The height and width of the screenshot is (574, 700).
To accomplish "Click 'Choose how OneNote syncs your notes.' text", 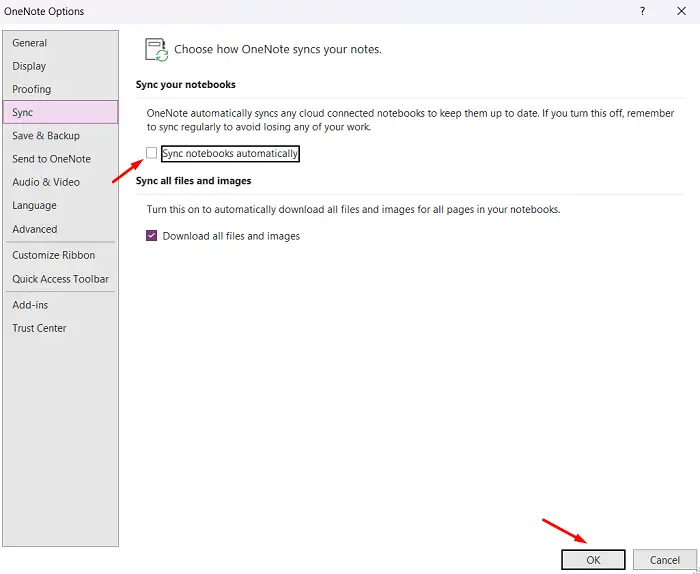I will click(278, 49).
